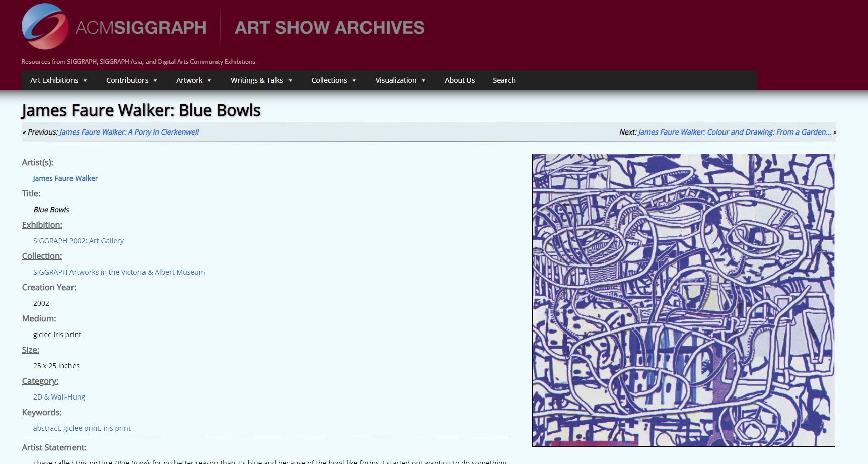
Task: Go to next: Colour and Drawing artwork
Action: pos(734,132)
